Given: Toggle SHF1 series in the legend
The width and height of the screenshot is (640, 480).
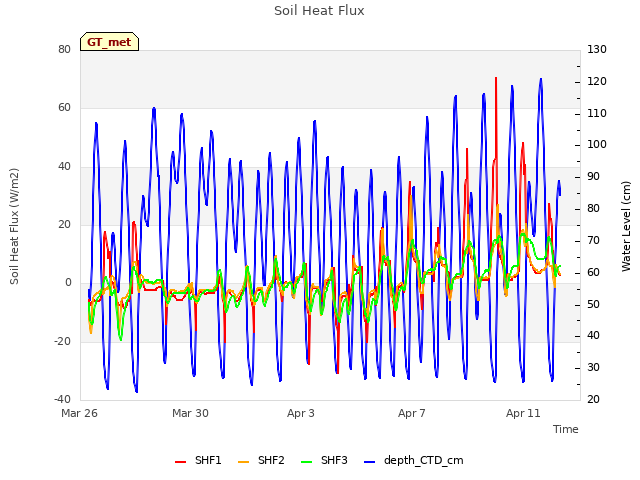Looking at the screenshot, I should pyautogui.click(x=198, y=460).
